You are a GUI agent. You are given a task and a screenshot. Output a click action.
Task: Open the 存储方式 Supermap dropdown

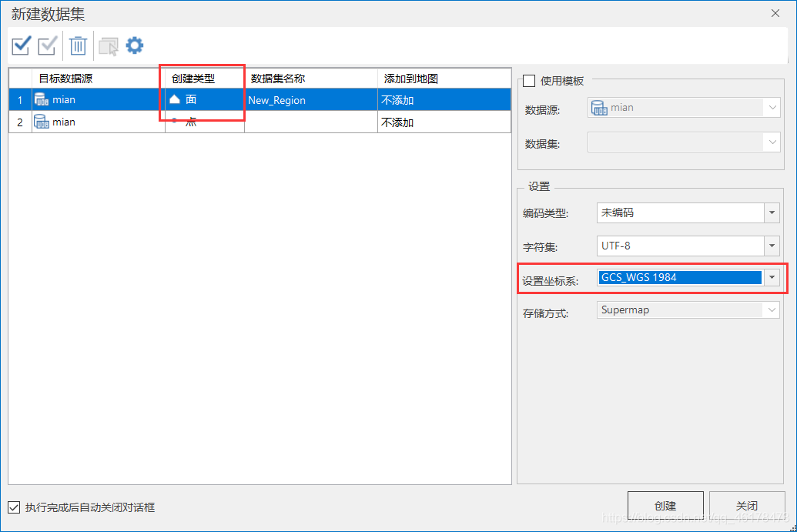point(688,310)
